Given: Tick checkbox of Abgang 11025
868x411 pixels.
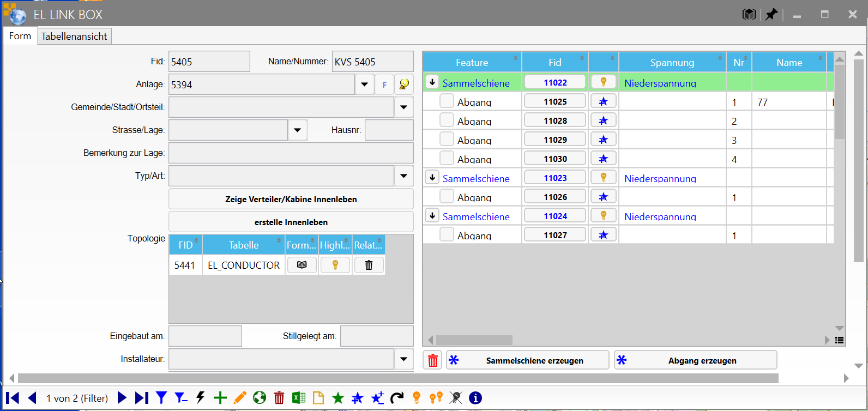Looking at the screenshot, I should 447,101.
